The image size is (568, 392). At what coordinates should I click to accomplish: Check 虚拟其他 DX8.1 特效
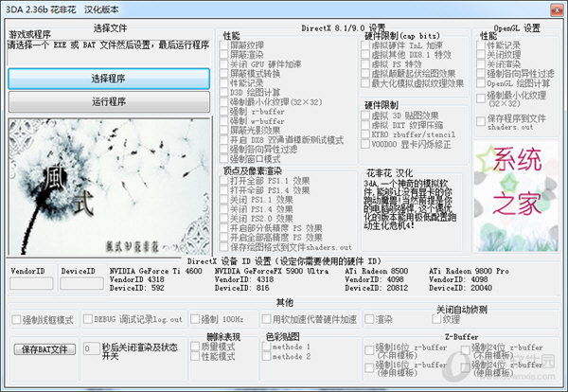pyautogui.click(x=365, y=55)
